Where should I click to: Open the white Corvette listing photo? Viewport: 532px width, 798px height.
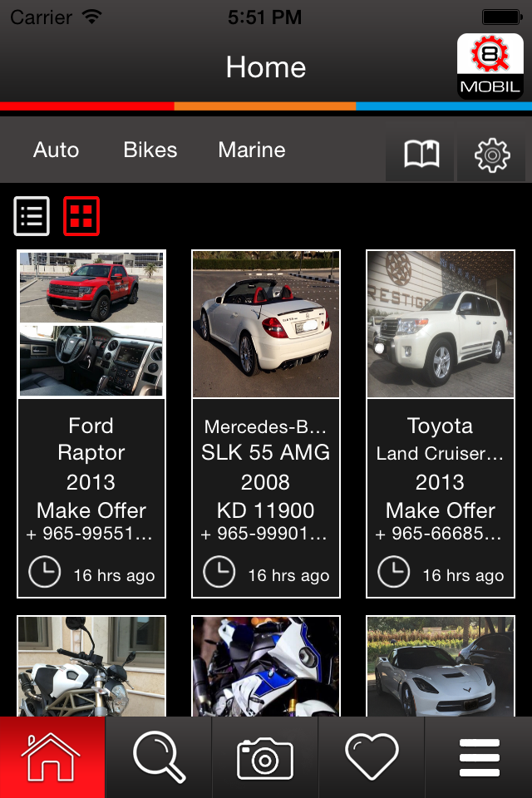[x=441, y=666]
